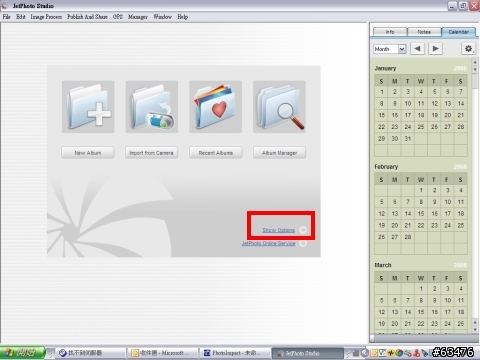
Task: Open calendar settings gear button
Action: tap(468, 49)
